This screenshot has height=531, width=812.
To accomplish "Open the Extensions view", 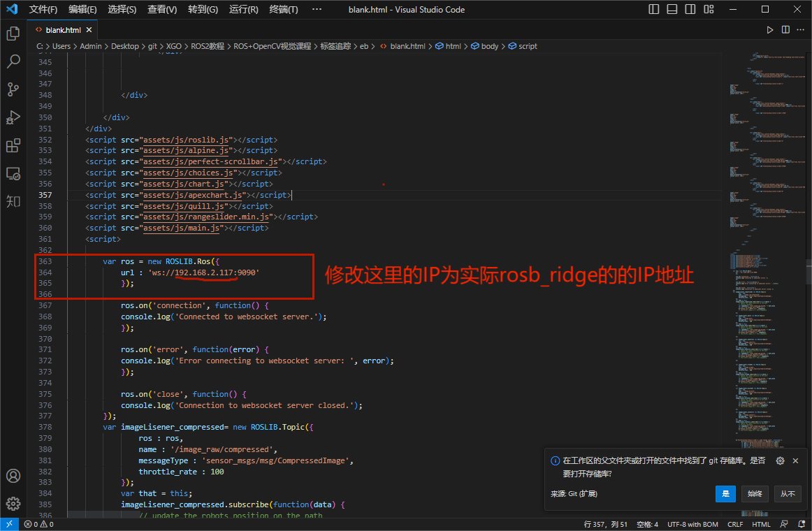I will click(x=13, y=145).
